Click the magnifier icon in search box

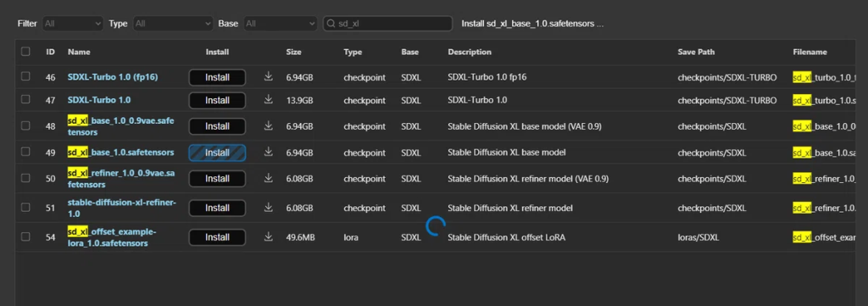pyautogui.click(x=331, y=24)
